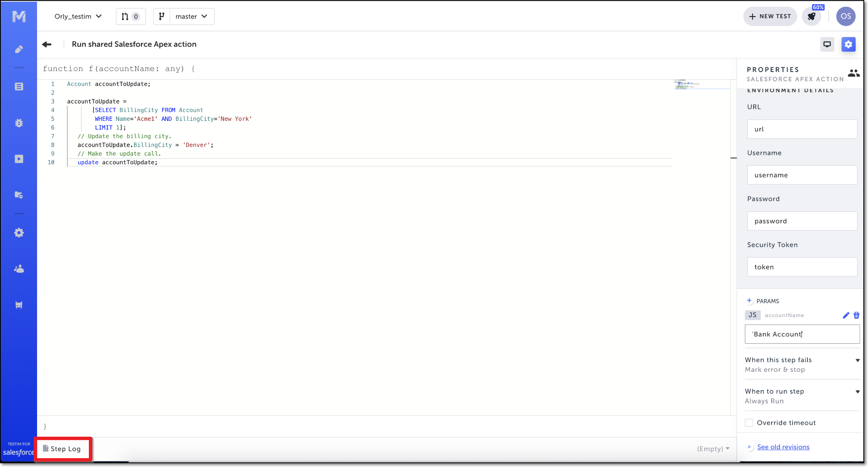868x467 pixels.
Task: Click the NEW TEST button
Action: pyautogui.click(x=770, y=16)
